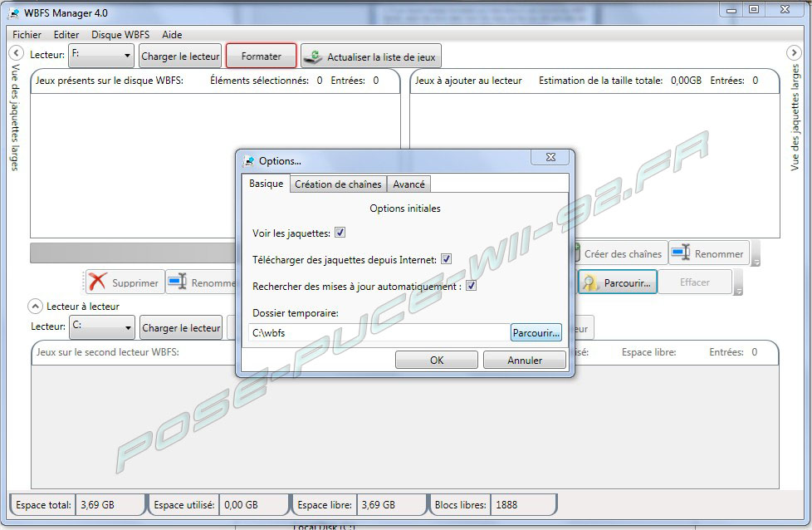Click the Renommer icon beside Supprimer

[x=177, y=282]
